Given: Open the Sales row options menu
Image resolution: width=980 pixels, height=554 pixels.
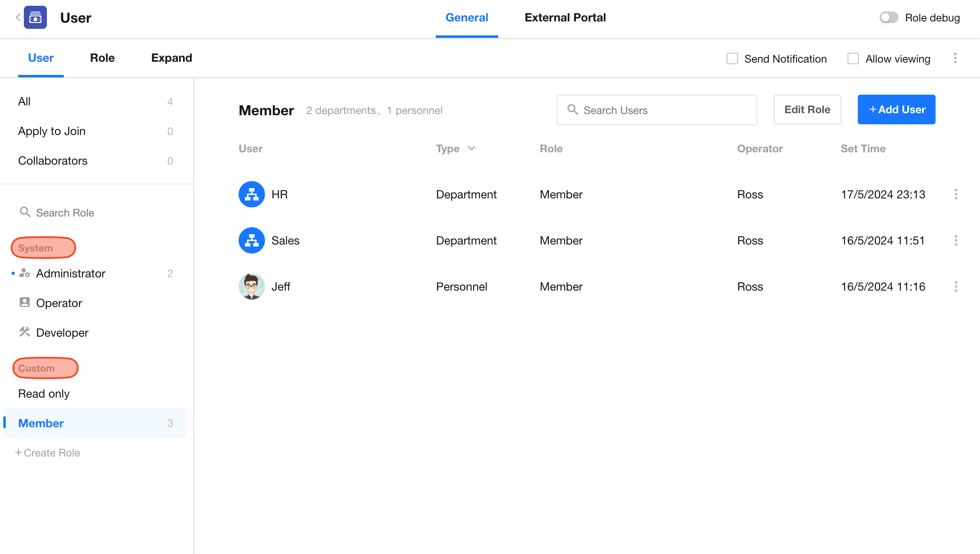Looking at the screenshot, I should pos(956,240).
